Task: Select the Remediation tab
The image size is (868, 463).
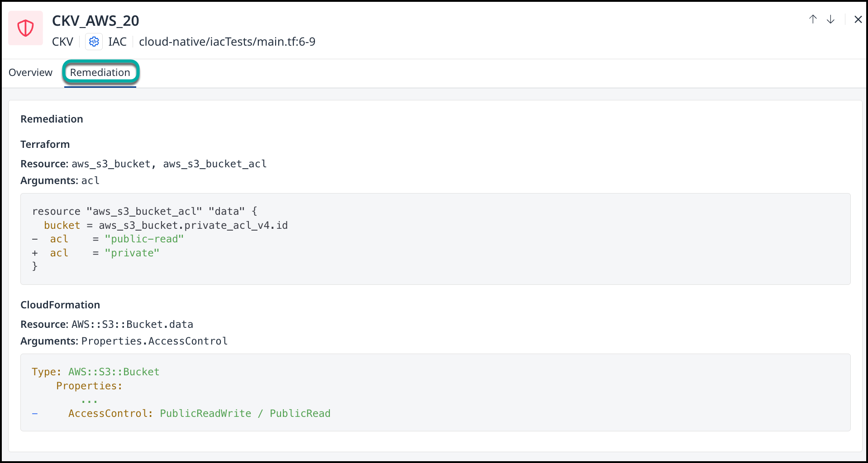Action: pyautogui.click(x=100, y=72)
